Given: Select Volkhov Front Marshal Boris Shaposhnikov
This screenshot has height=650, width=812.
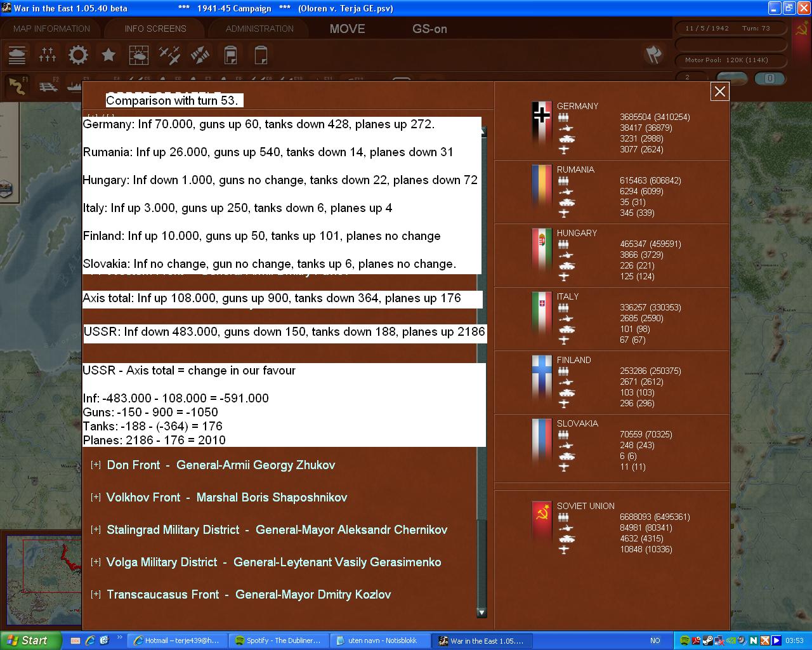Looking at the screenshot, I should tap(226, 498).
